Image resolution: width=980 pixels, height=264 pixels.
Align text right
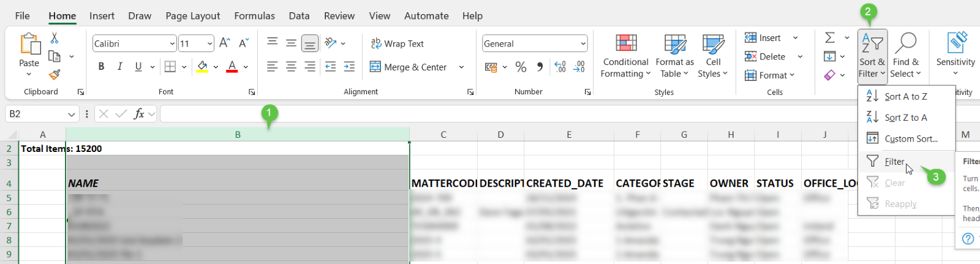click(x=311, y=67)
